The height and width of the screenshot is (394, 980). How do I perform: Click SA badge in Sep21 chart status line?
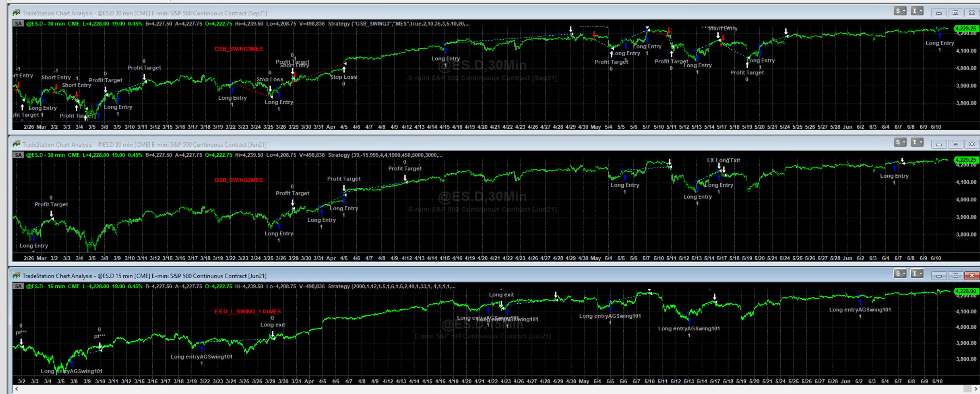(x=18, y=24)
